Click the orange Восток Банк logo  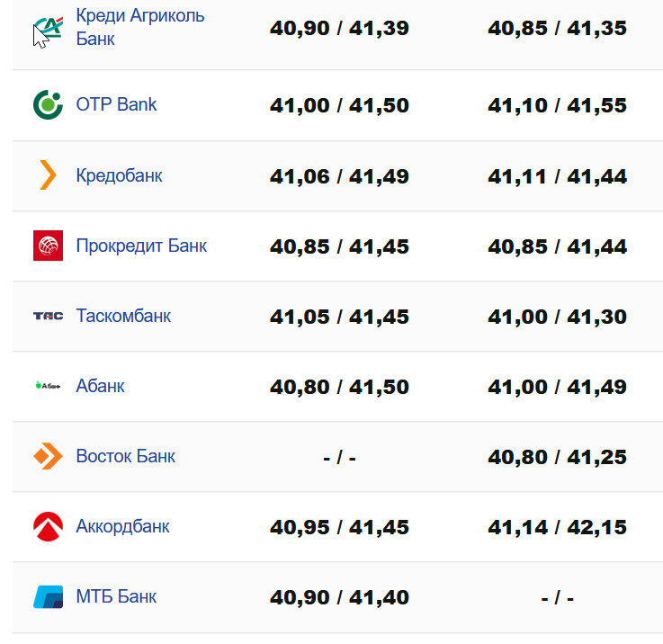48,456
